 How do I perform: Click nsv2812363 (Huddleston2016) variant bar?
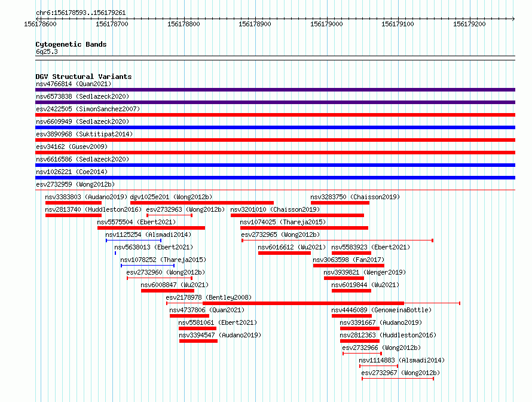(360, 341)
